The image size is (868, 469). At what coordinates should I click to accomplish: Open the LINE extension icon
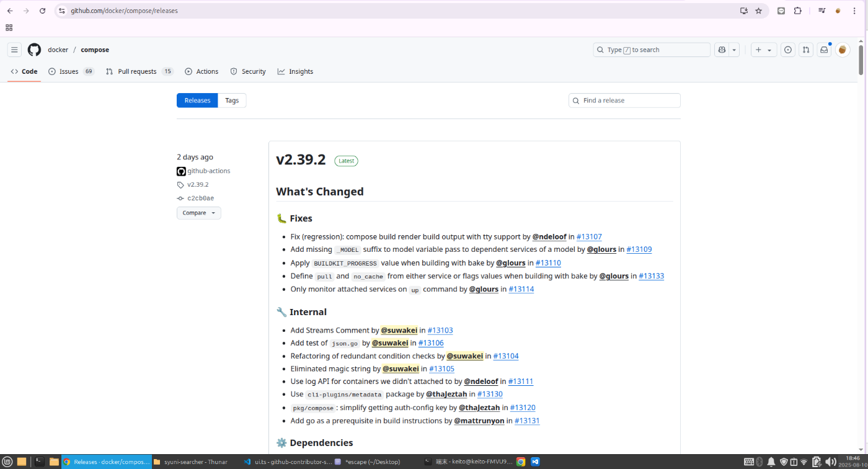pos(781,11)
